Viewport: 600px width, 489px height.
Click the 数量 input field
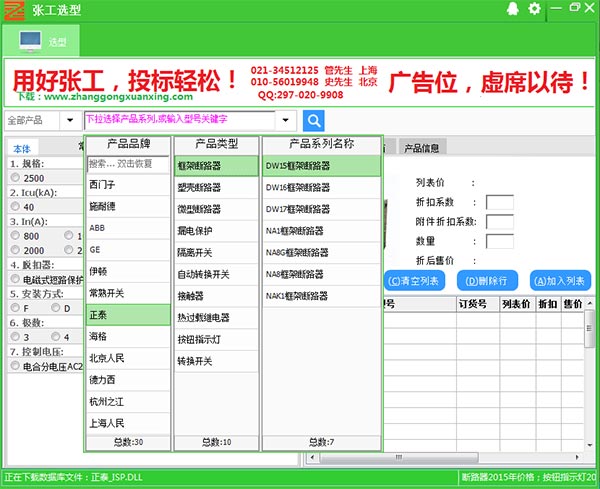[500, 241]
